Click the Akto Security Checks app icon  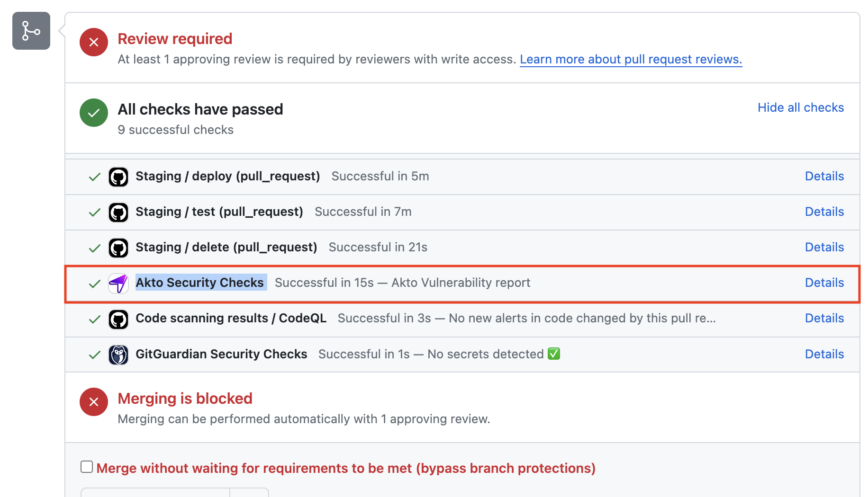(x=118, y=284)
